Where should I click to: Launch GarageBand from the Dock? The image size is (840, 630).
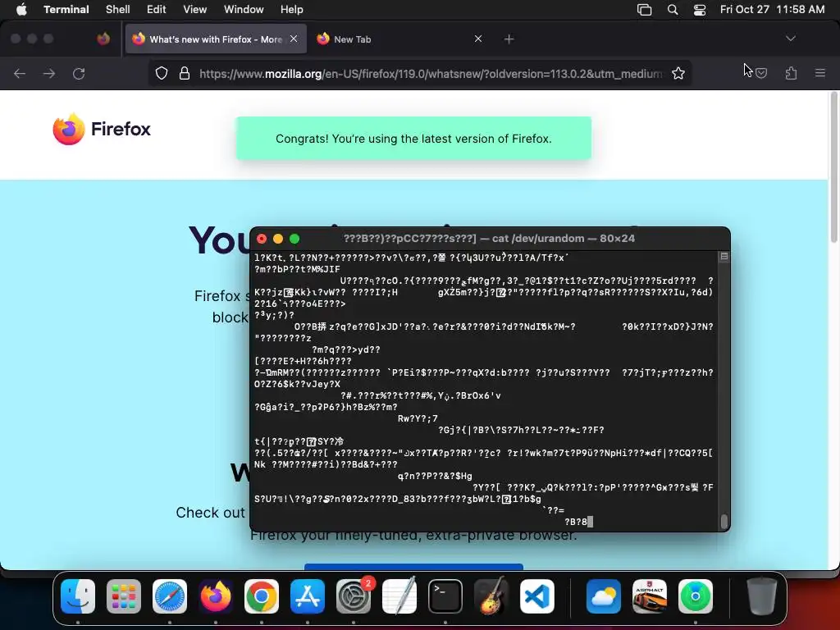491,596
